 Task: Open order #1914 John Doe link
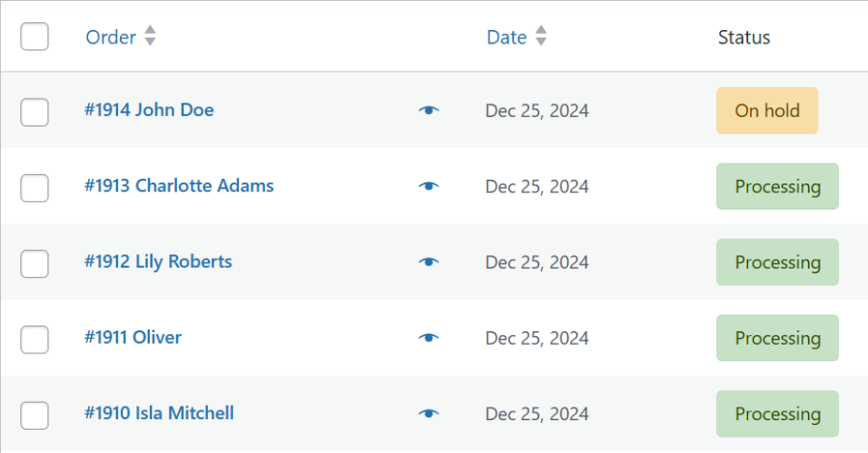[x=149, y=110]
